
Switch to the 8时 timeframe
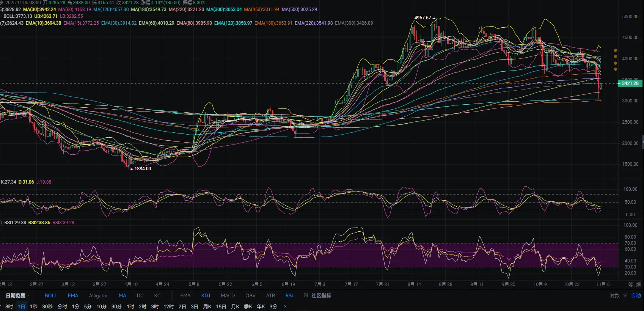point(9,306)
